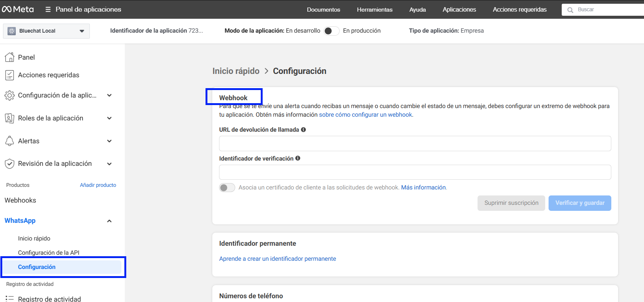Open Herramientas in the top menu

coord(374,9)
